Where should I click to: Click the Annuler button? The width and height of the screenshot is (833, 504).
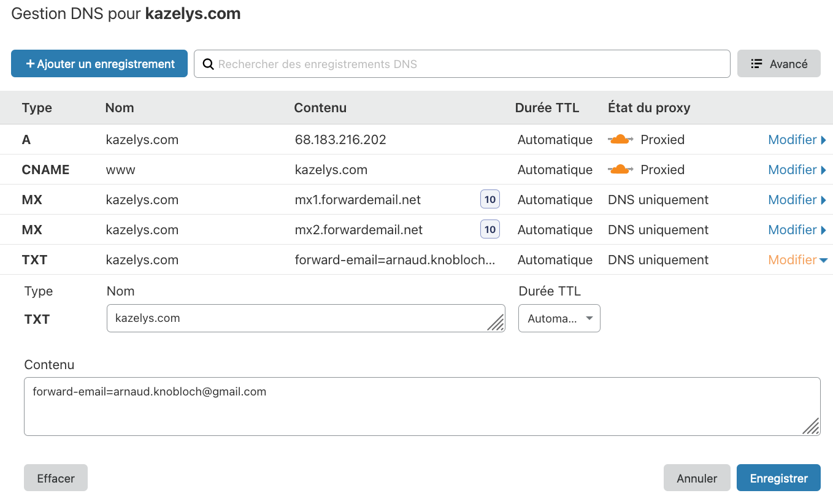pos(697,478)
